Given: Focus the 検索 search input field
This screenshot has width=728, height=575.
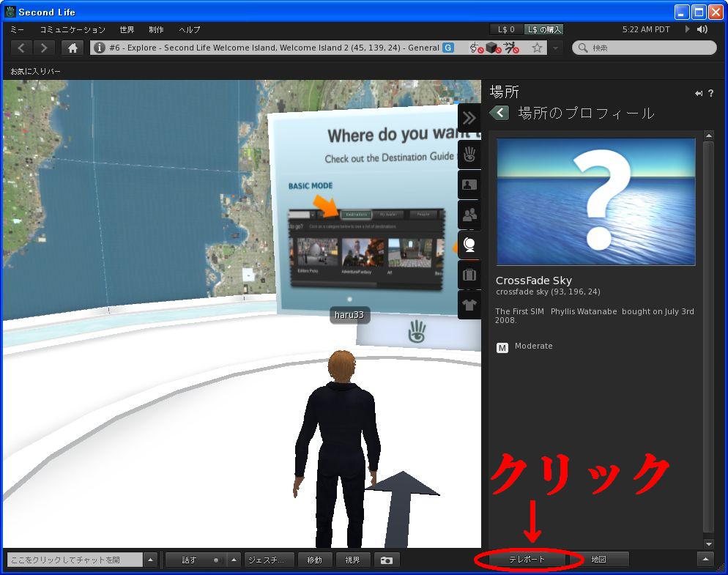Looking at the screenshot, I should coord(645,48).
